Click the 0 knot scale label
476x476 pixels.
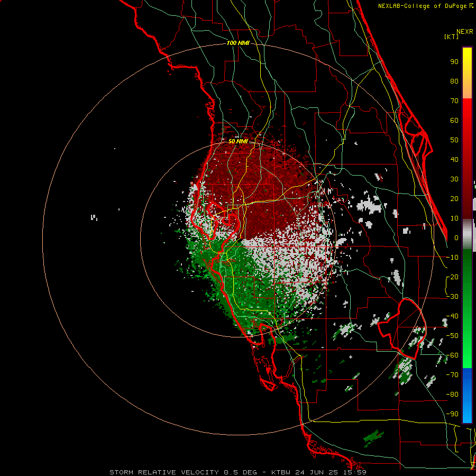point(456,238)
